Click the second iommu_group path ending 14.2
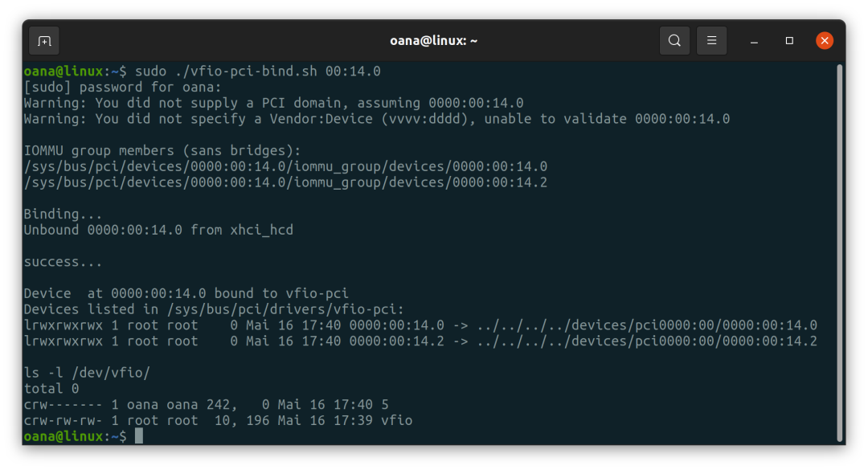Screen dimensions: 868x470 [285, 182]
